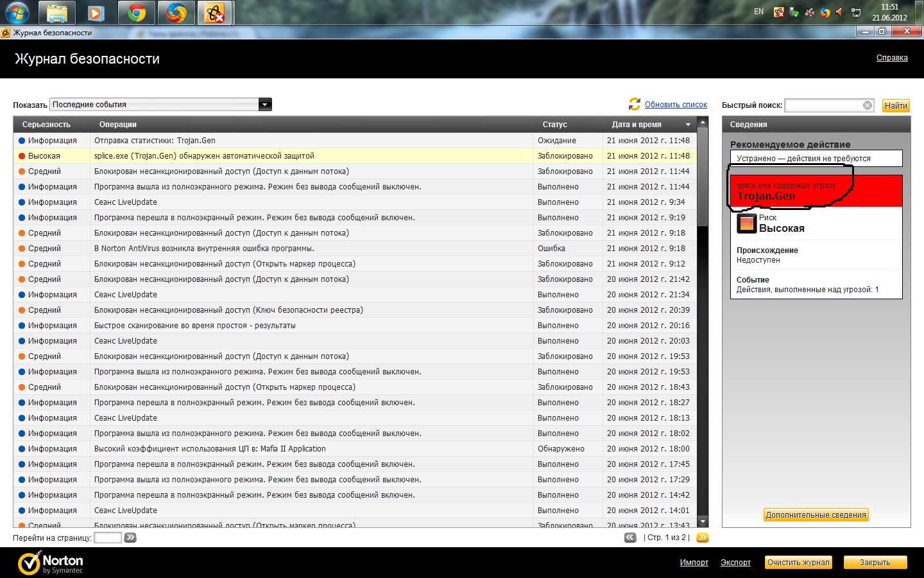Click the Найти search button
This screenshot has width=924, height=578.
coord(896,106)
